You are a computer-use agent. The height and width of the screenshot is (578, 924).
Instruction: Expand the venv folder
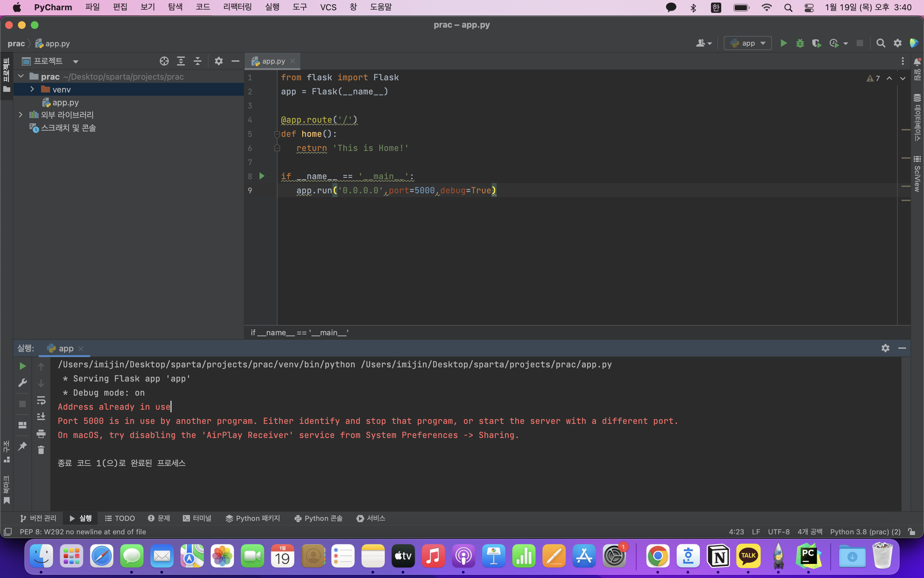click(x=32, y=90)
